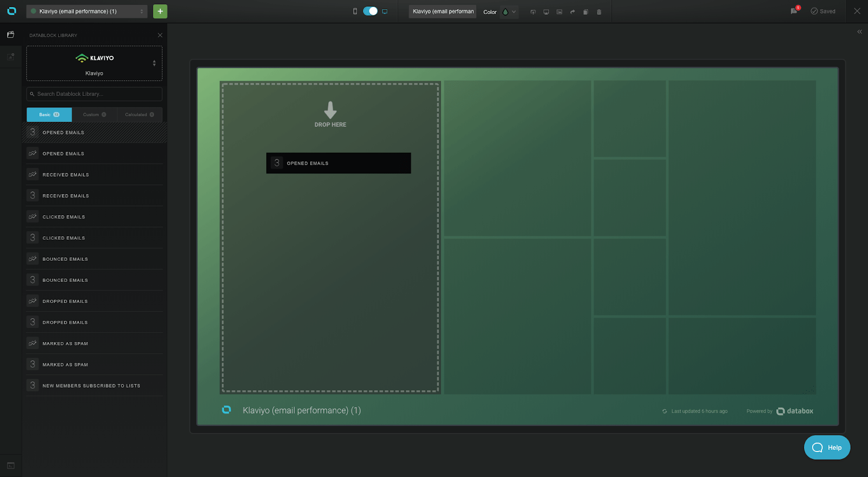
Task: Close the Datablock Library panel
Action: coord(160,35)
